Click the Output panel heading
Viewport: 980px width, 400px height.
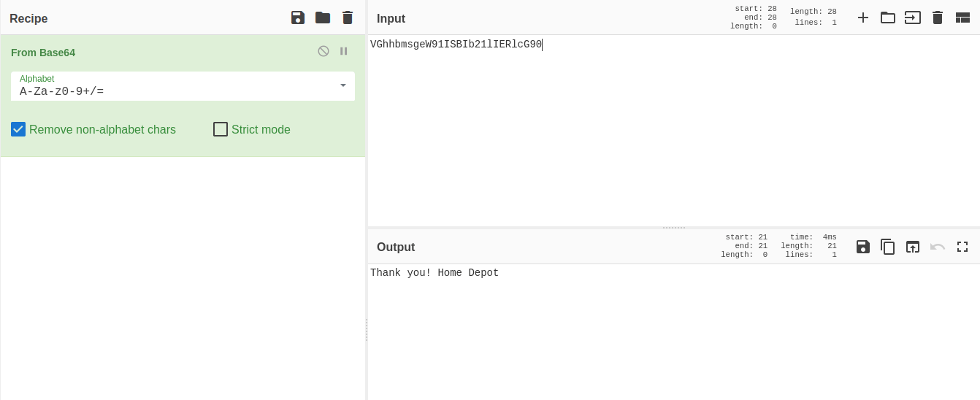click(396, 247)
